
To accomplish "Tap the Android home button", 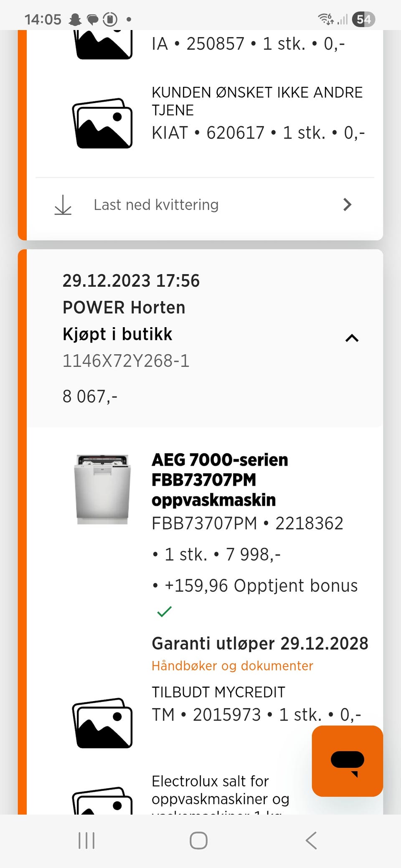I will (x=198, y=840).
